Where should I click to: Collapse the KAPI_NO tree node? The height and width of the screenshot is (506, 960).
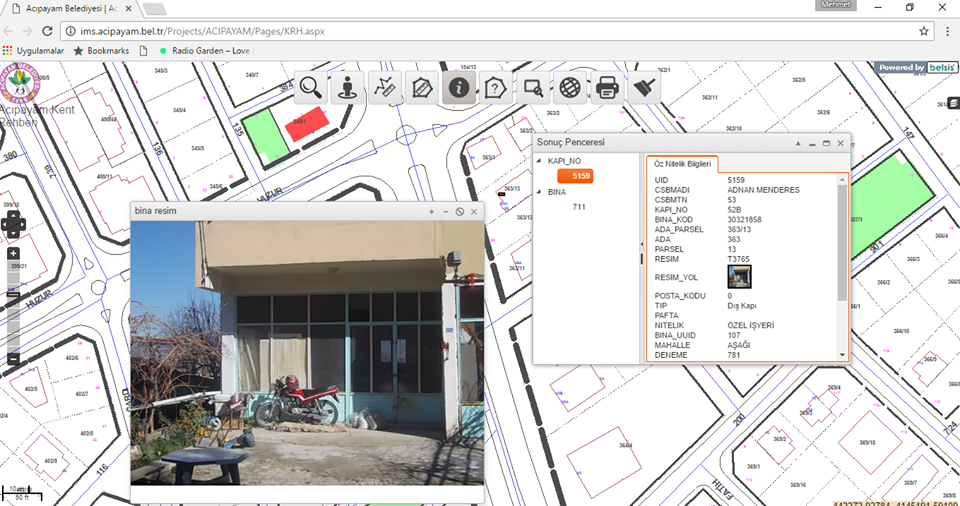[x=539, y=161]
